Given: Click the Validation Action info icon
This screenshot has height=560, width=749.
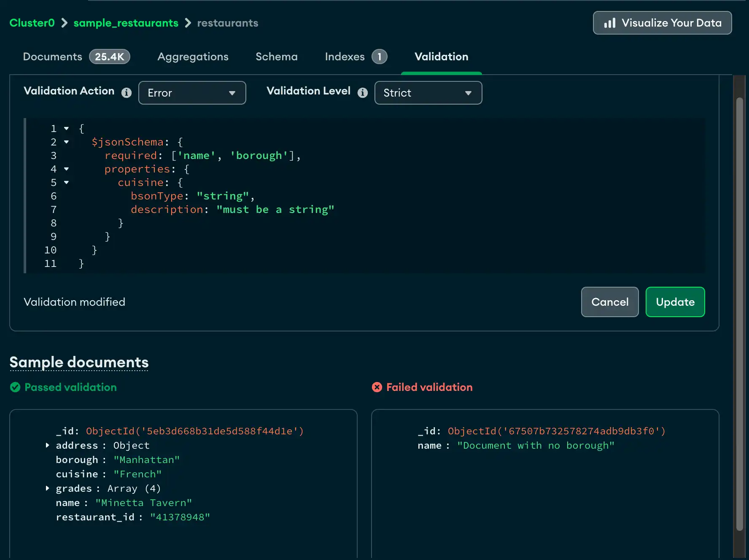Looking at the screenshot, I should tap(126, 93).
